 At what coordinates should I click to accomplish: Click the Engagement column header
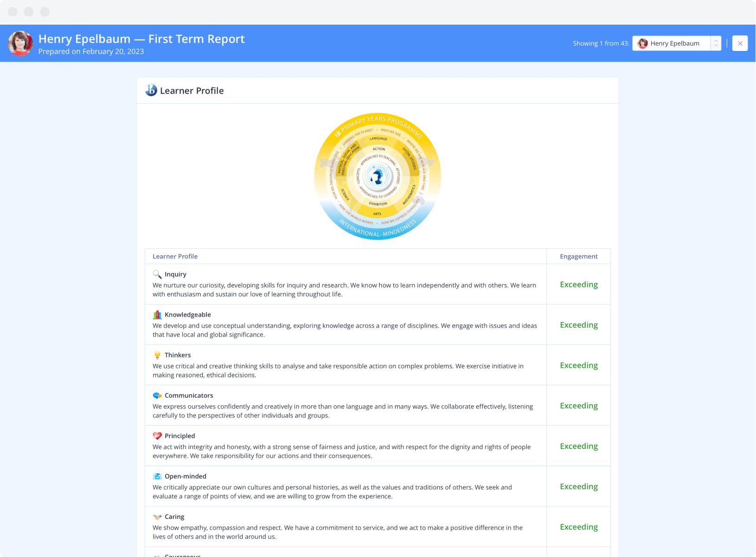(x=578, y=256)
